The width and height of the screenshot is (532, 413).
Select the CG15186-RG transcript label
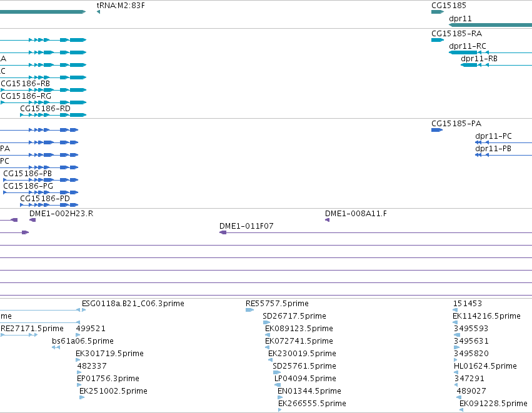(26, 96)
